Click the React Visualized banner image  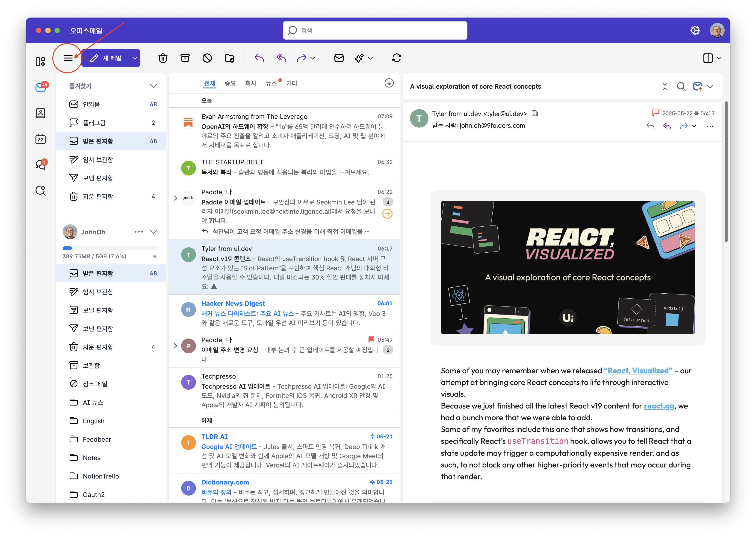click(567, 268)
